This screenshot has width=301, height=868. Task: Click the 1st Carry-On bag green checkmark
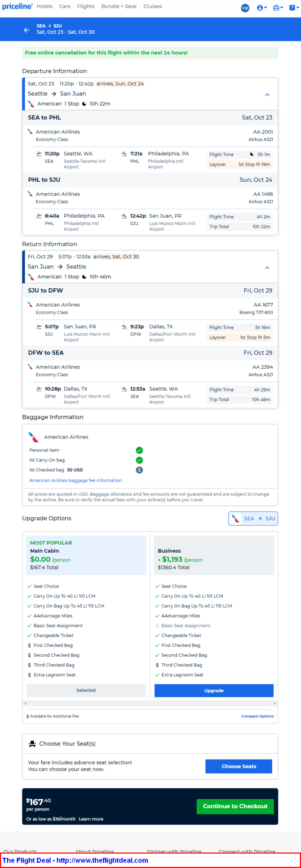[139, 460]
